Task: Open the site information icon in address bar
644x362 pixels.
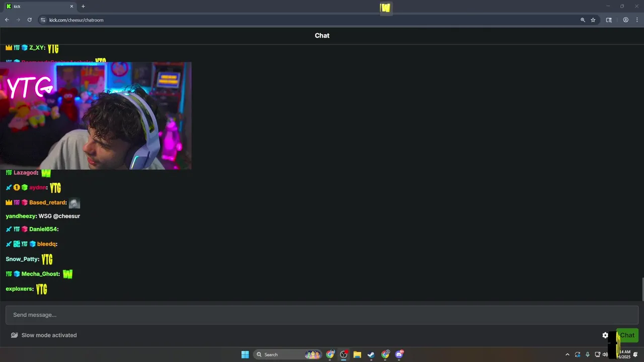Action: tap(43, 20)
